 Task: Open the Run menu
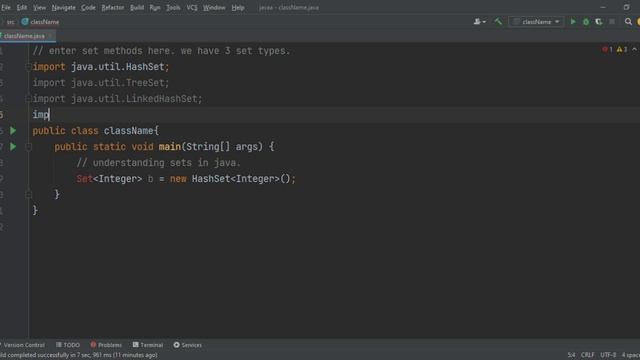(155, 7)
